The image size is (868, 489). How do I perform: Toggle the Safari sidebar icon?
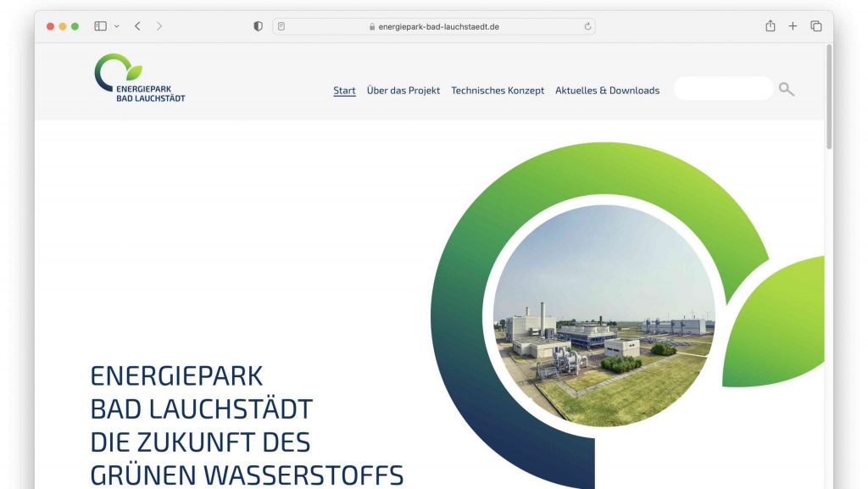[100, 26]
